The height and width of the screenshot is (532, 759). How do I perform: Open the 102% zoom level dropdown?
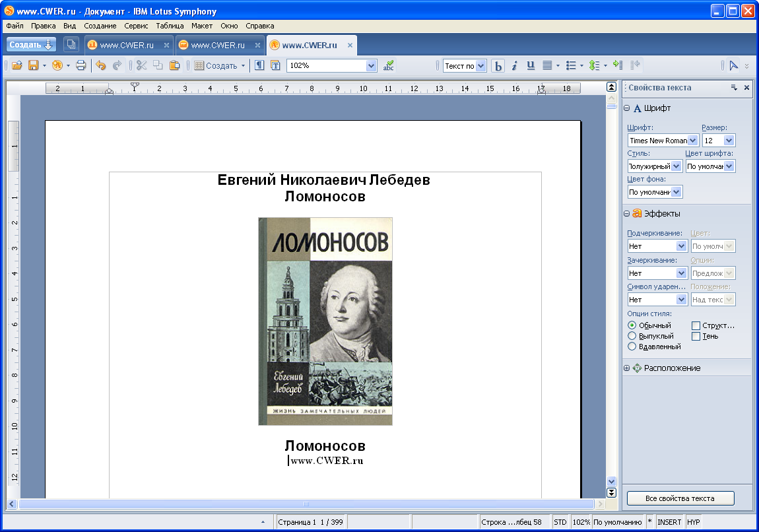coord(371,65)
